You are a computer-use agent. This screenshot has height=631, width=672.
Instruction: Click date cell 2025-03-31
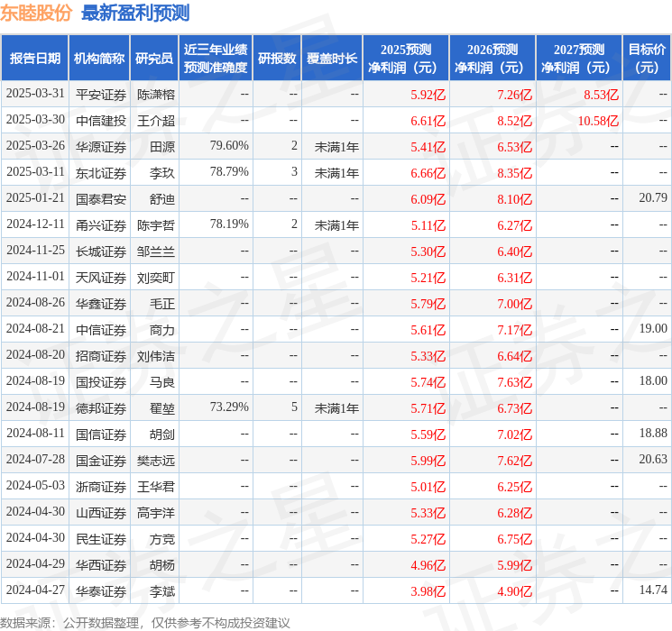pos(35,94)
